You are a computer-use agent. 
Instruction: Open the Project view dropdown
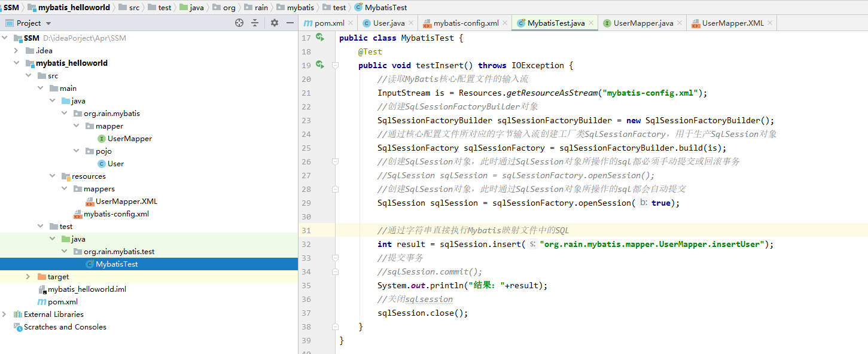48,23
